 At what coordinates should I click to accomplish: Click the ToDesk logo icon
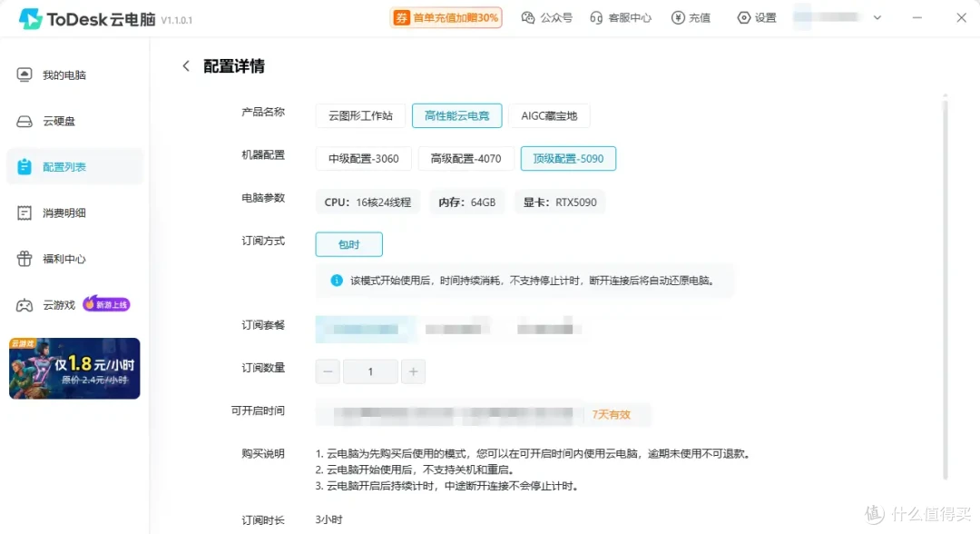point(30,19)
